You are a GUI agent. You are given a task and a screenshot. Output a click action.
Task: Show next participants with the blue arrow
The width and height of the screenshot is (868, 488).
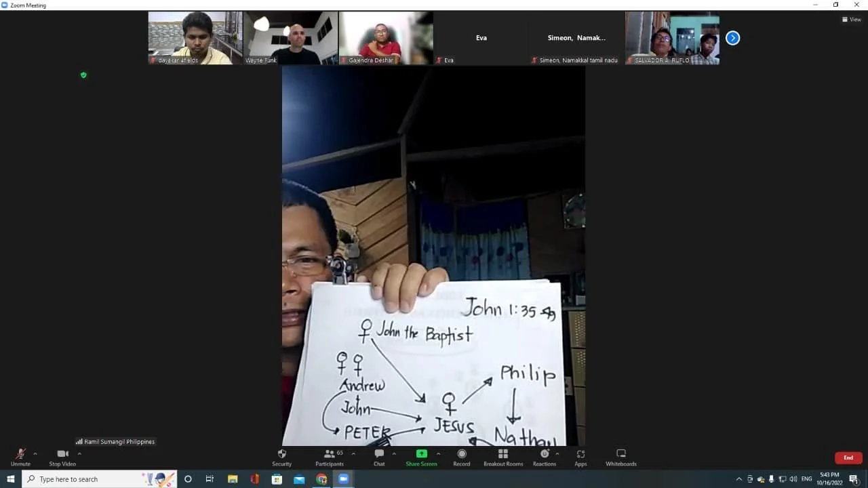click(x=732, y=38)
